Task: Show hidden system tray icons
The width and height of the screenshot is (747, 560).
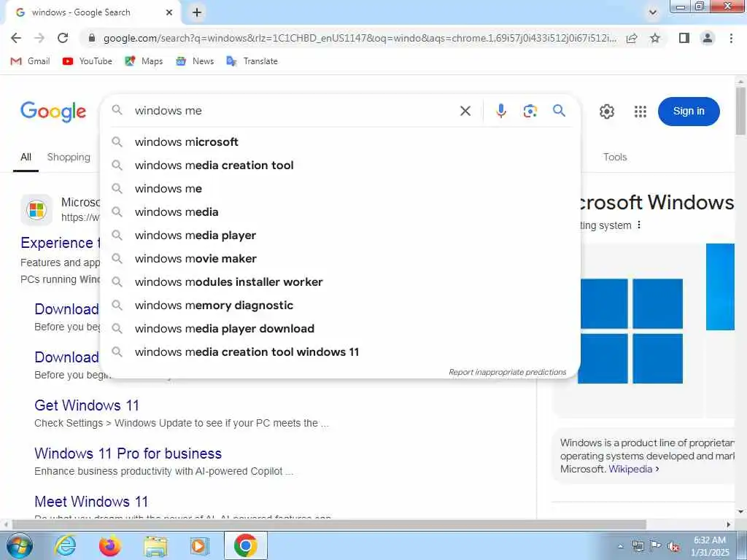Action: point(620,546)
